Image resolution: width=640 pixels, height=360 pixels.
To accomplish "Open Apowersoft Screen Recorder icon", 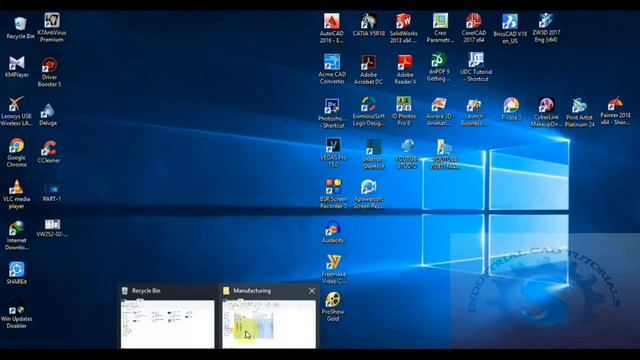I will (x=368, y=194).
